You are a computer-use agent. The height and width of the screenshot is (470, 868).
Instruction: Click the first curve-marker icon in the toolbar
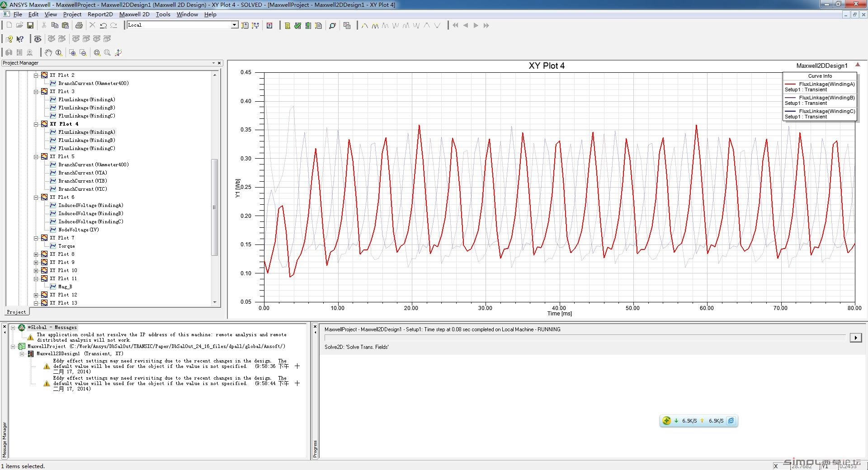tap(364, 26)
